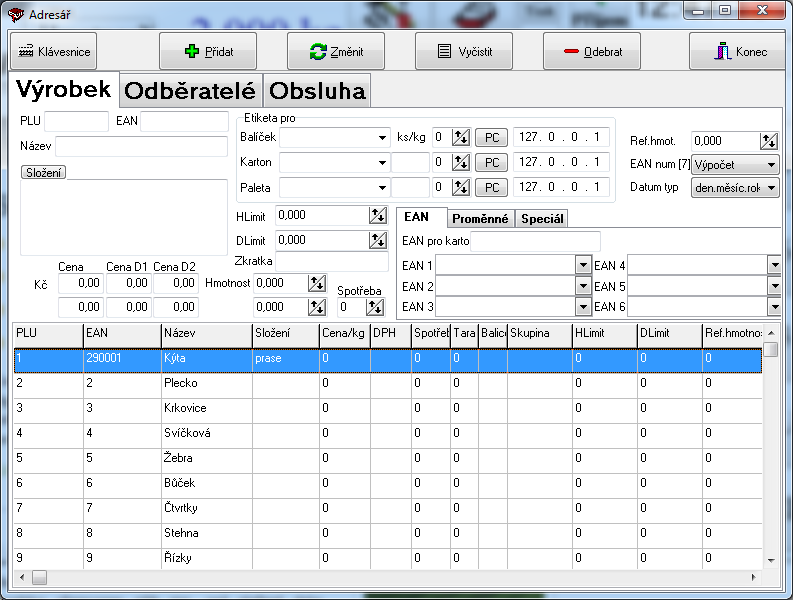Click the Balíček ks/kg spinner
This screenshot has width=793, height=600.
[x=460, y=137]
